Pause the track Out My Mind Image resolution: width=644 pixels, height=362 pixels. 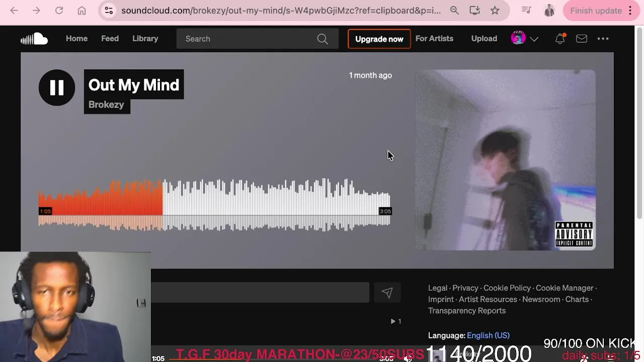click(57, 87)
